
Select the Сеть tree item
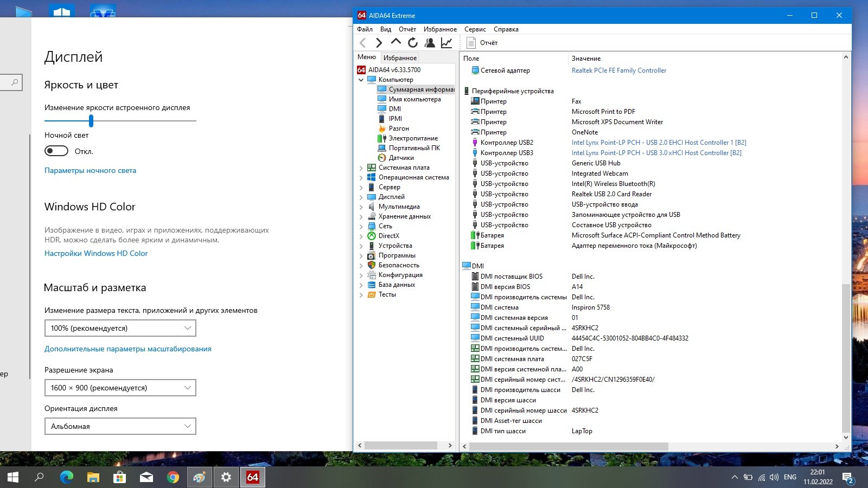380,226
